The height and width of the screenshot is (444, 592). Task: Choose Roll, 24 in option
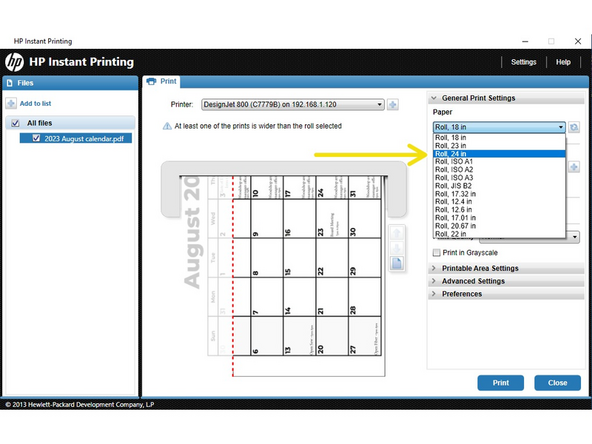click(x=499, y=154)
